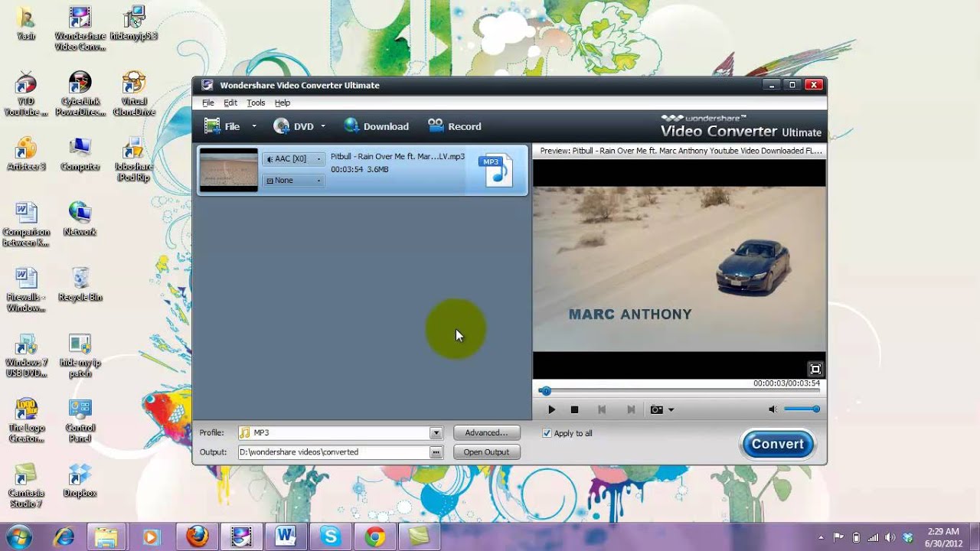This screenshot has height=551, width=980.
Task: Adjust the preview volume slider
Action: click(x=802, y=409)
